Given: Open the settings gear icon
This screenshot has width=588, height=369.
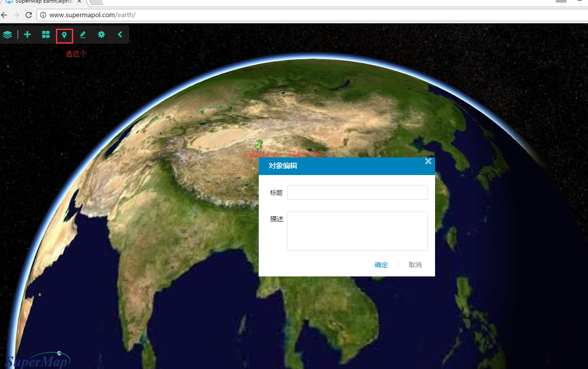Looking at the screenshot, I should (x=101, y=34).
